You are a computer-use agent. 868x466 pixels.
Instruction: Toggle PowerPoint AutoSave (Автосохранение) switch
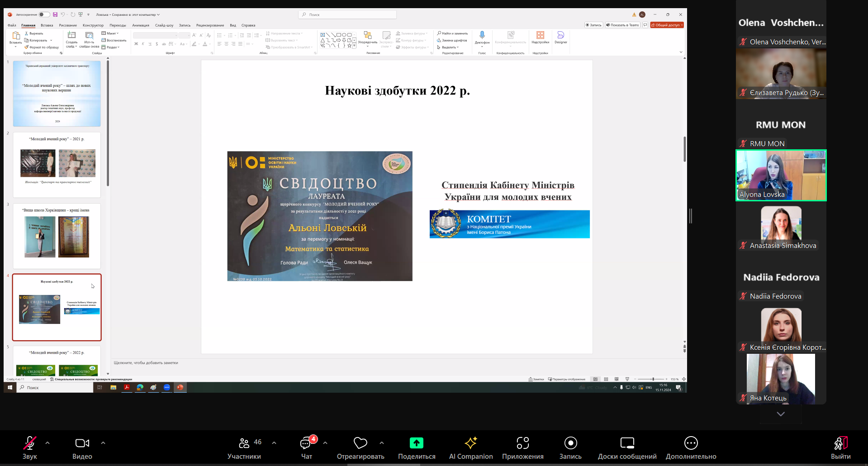coord(44,14)
